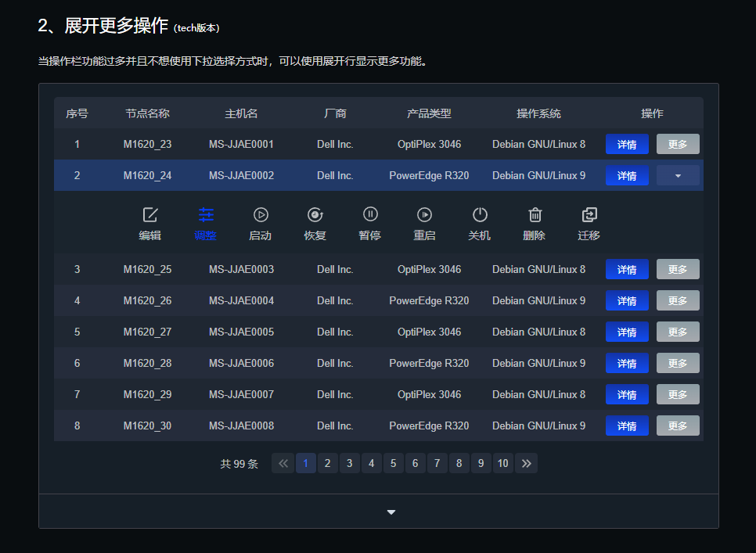Jump to page 10 in pagination

(x=503, y=464)
